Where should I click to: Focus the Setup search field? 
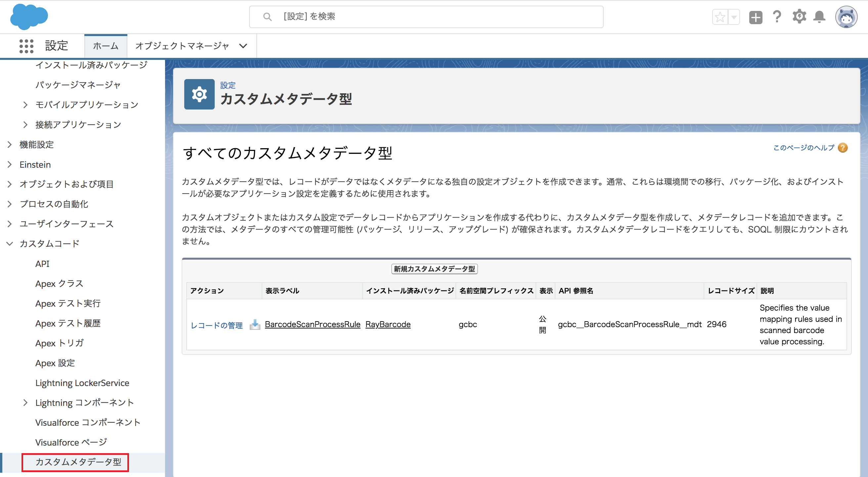click(x=426, y=17)
